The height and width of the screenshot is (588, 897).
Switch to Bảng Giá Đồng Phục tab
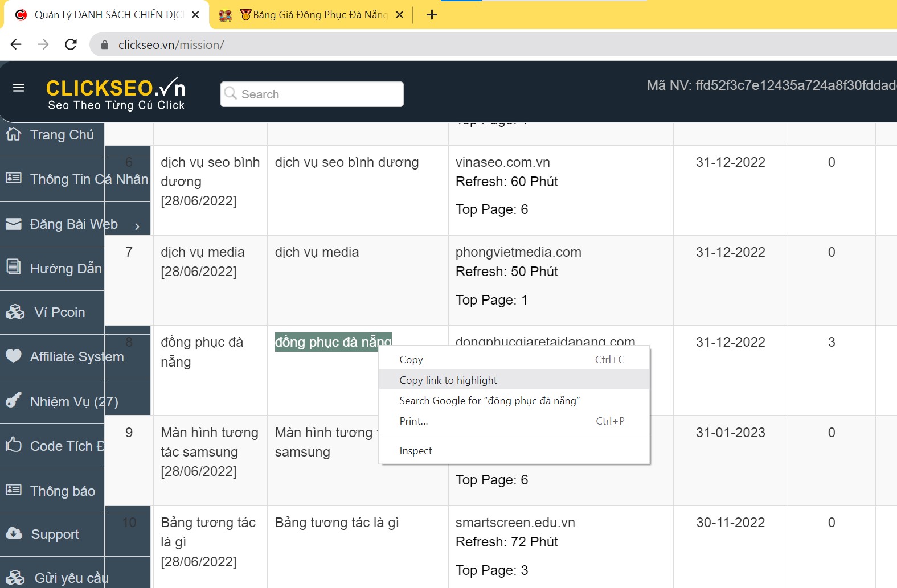click(312, 15)
